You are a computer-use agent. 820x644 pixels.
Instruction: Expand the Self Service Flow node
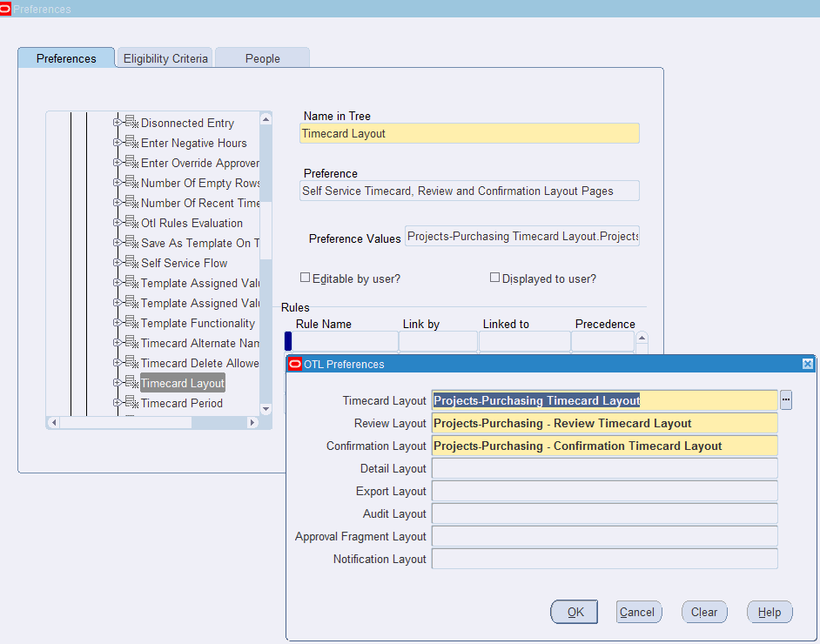[x=118, y=263]
